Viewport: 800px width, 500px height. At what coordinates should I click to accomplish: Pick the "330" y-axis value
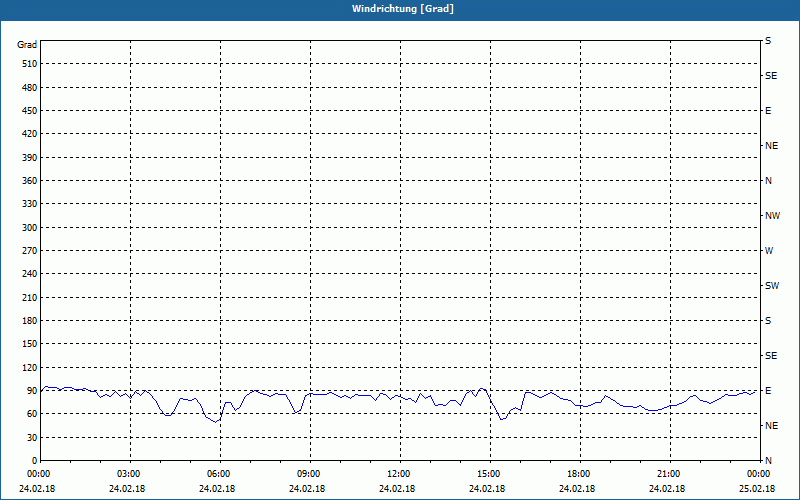[x=30, y=204]
